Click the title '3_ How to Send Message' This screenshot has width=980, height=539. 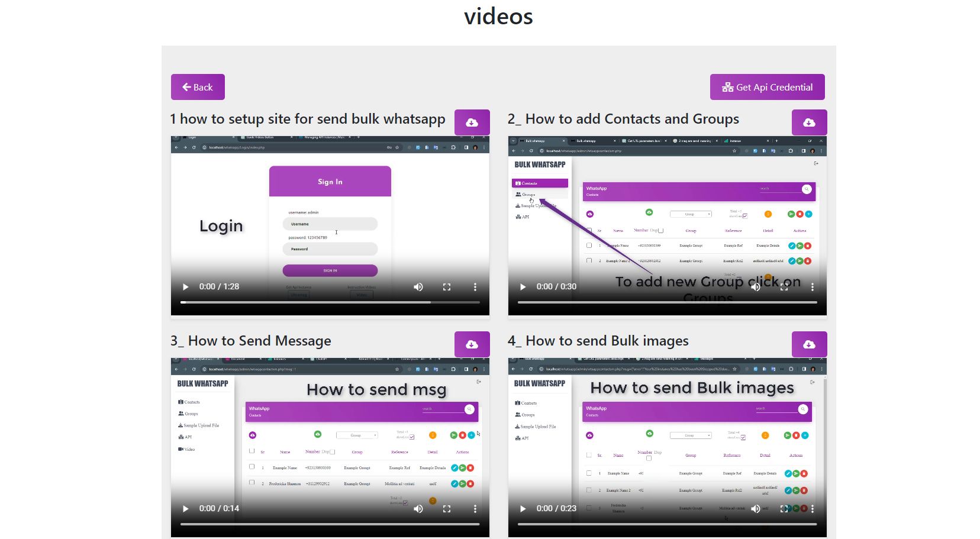tap(251, 341)
